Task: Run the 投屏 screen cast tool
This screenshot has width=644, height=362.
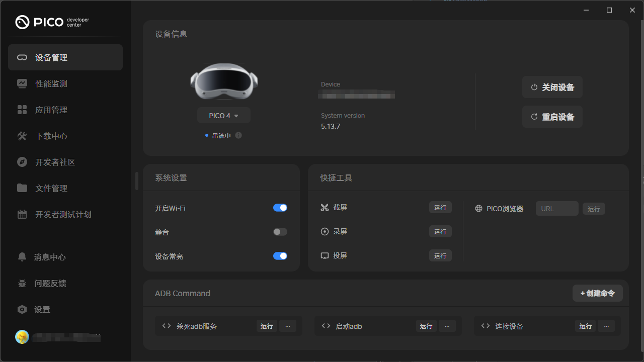Action: point(440,255)
